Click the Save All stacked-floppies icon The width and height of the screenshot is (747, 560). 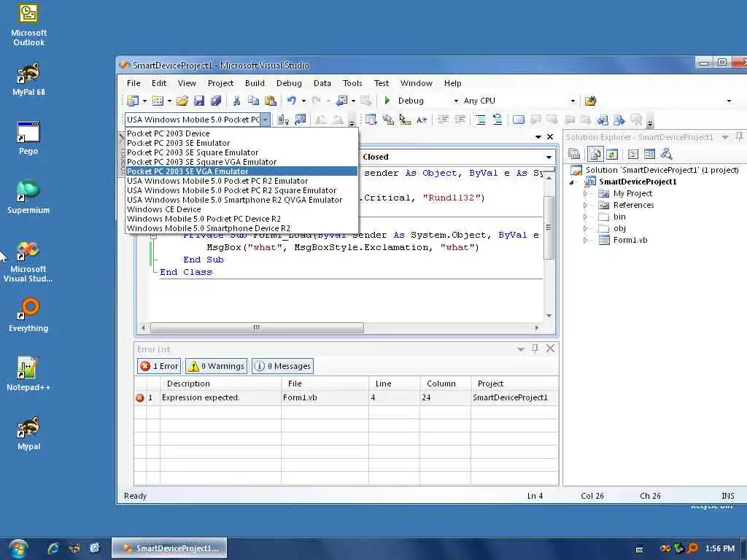point(216,101)
